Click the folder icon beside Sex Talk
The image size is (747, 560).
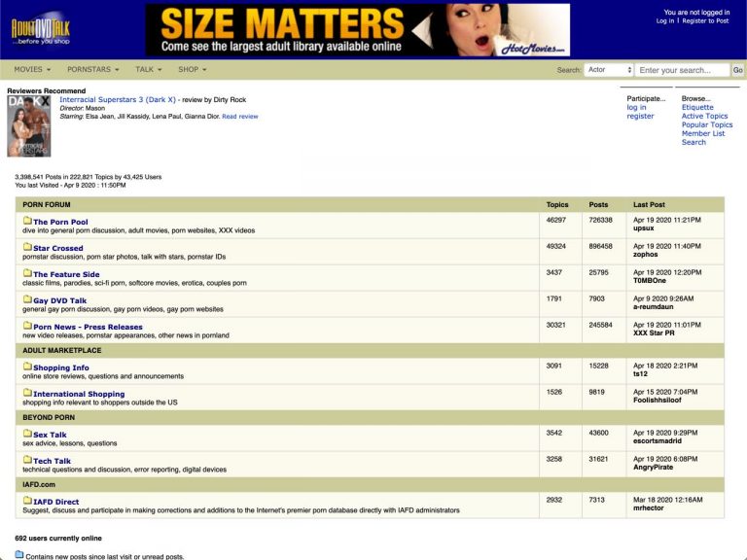27,434
